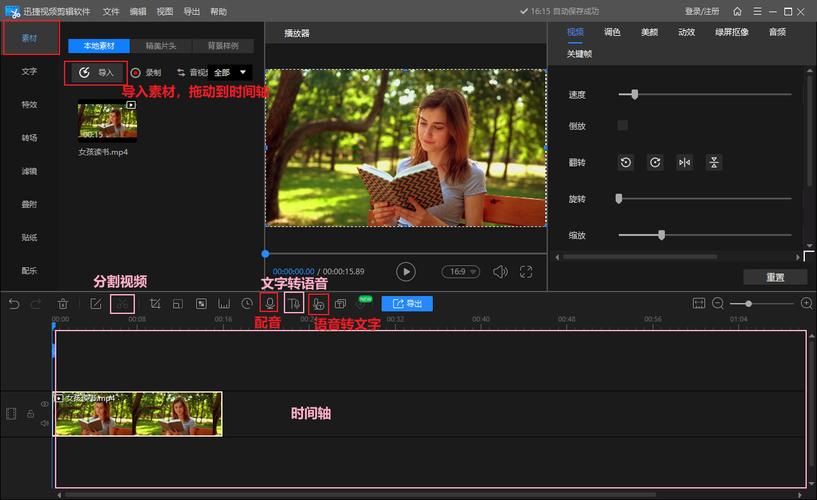The height and width of the screenshot is (500, 817).
Task: Enable the 倒放 reverse playback checkbox
Action: (x=623, y=125)
